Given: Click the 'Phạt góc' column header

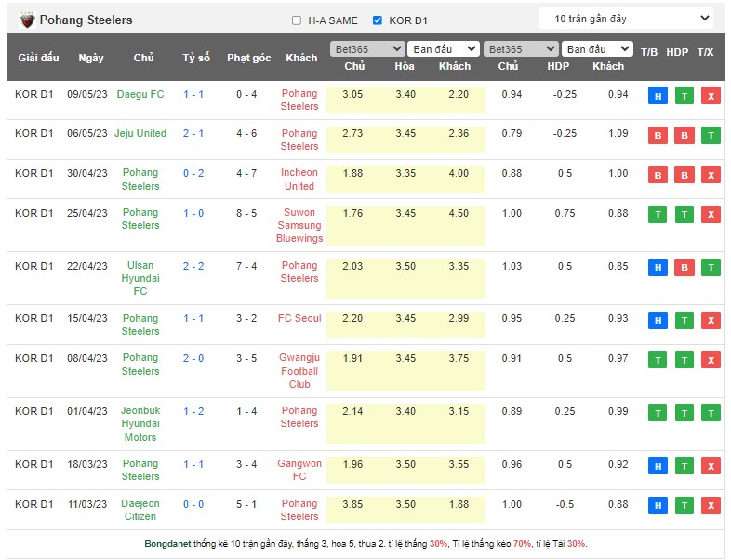Looking at the screenshot, I should click(248, 58).
